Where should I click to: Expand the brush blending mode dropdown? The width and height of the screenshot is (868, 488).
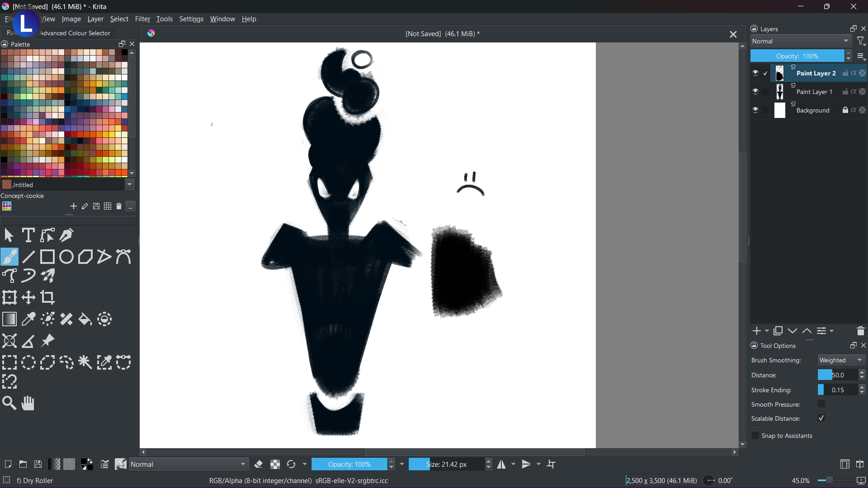point(189,465)
